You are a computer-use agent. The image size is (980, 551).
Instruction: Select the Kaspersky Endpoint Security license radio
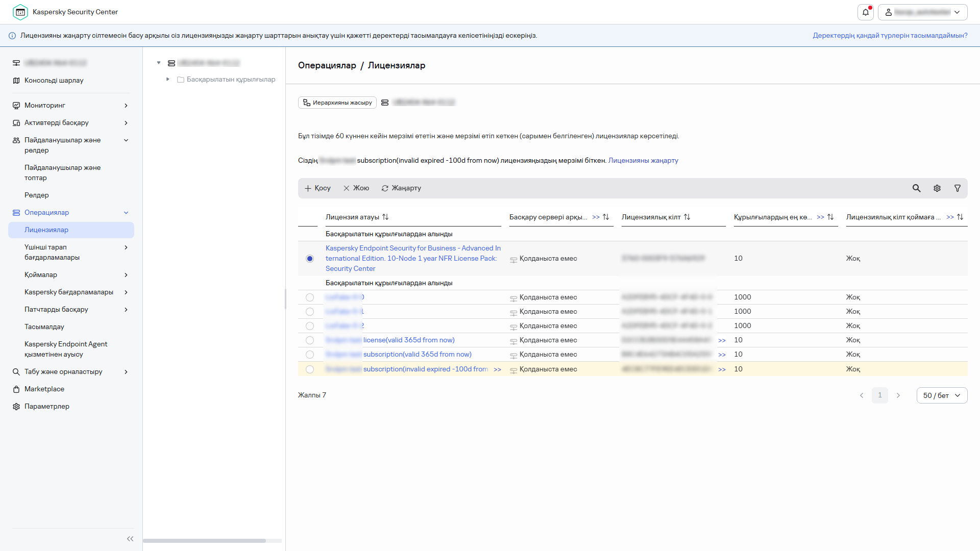(310, 259)
